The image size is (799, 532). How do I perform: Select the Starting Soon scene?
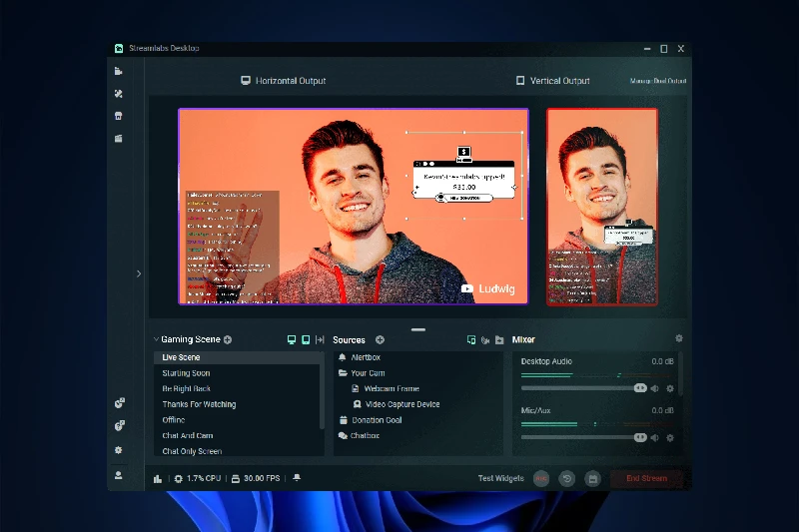187,373
